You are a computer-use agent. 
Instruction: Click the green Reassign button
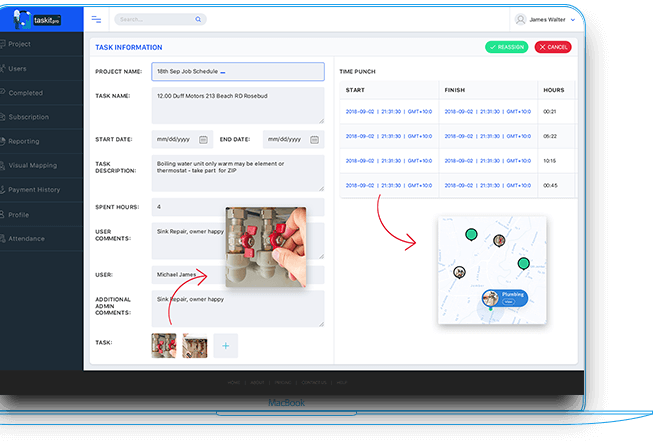(x=506, y=47)
